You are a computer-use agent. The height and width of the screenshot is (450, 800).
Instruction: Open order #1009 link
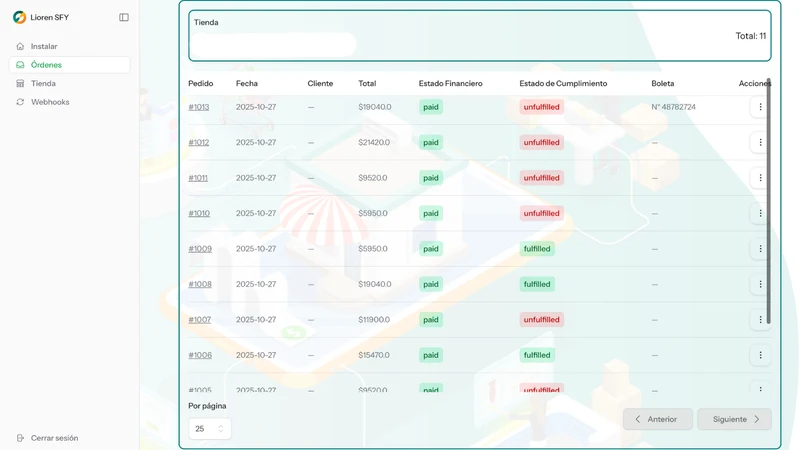pos(200,249)
